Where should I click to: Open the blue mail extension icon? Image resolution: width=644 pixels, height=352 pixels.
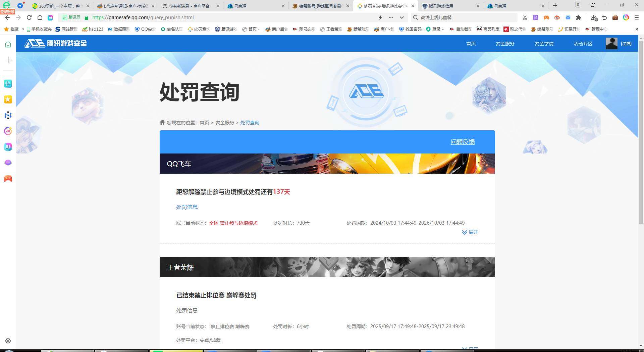tap(568, 17)
